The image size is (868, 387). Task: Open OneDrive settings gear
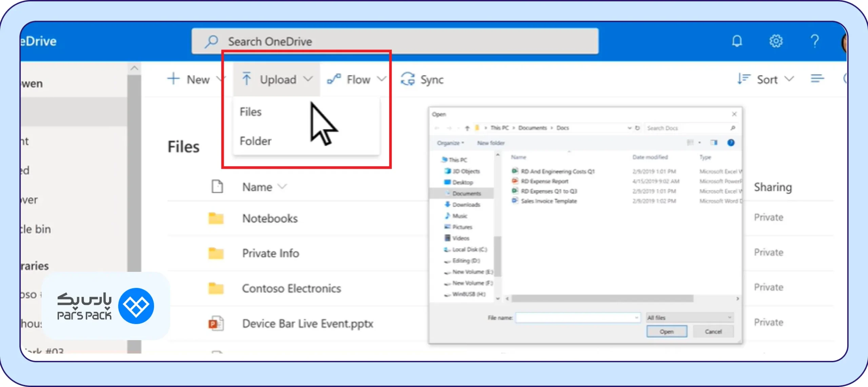click(x=776, y=41)
